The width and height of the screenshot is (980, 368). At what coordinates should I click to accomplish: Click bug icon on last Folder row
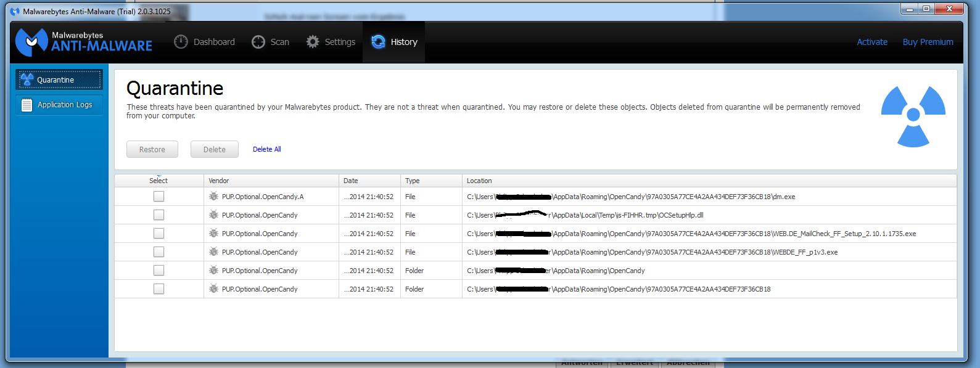point(213,288)
